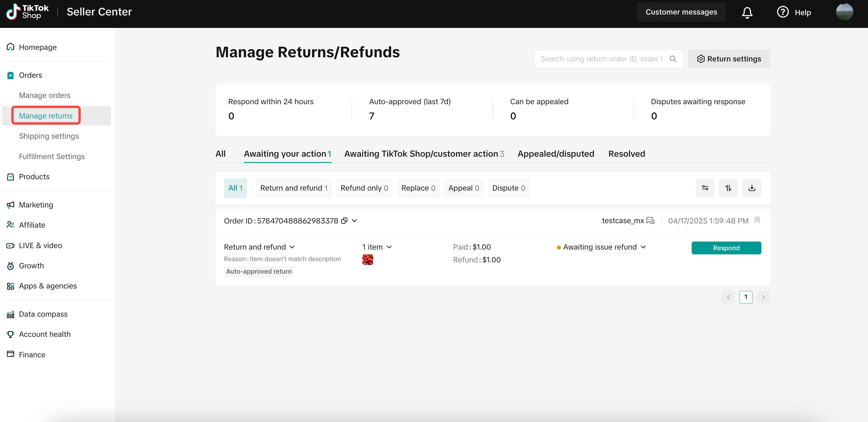Expand the Awaiting issue refund status dropdown

click(601, 247)
